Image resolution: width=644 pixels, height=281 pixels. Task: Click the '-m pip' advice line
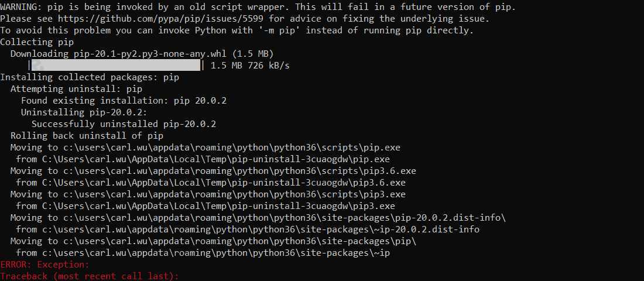pyautogui.click(x=237, y=30)
